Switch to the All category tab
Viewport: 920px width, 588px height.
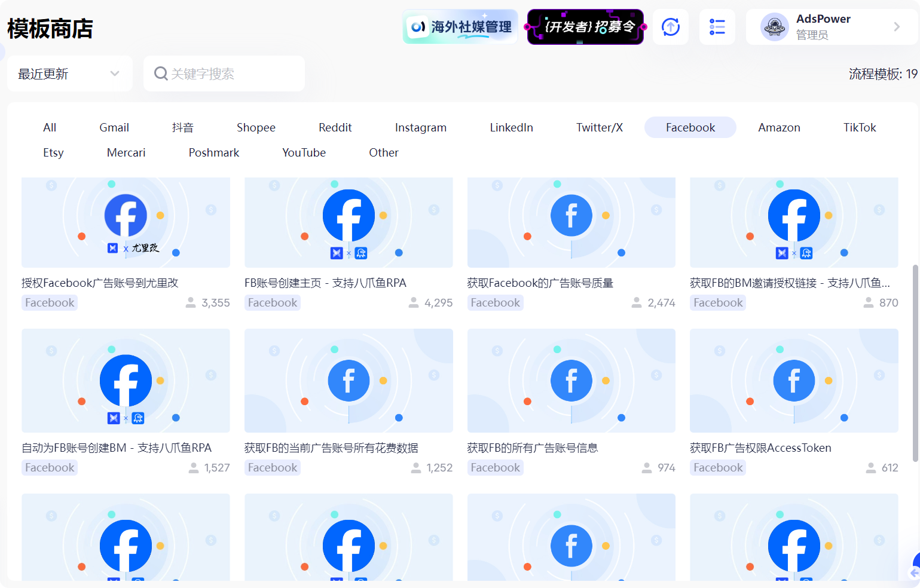[50, 127]
